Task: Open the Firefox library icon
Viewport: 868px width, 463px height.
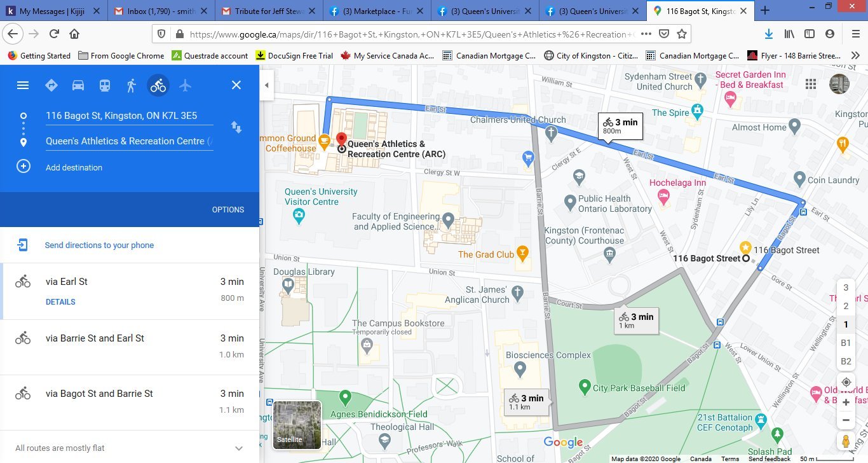Action: 789,32
